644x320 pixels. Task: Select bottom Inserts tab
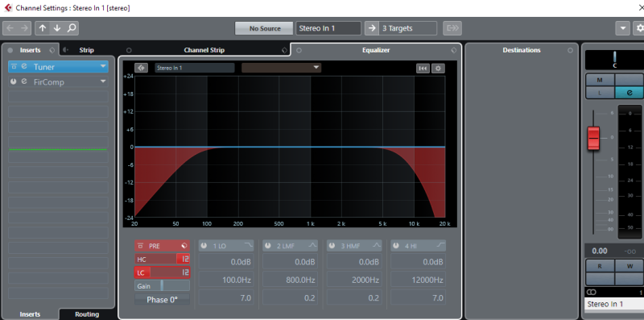(x=30, y=314)
